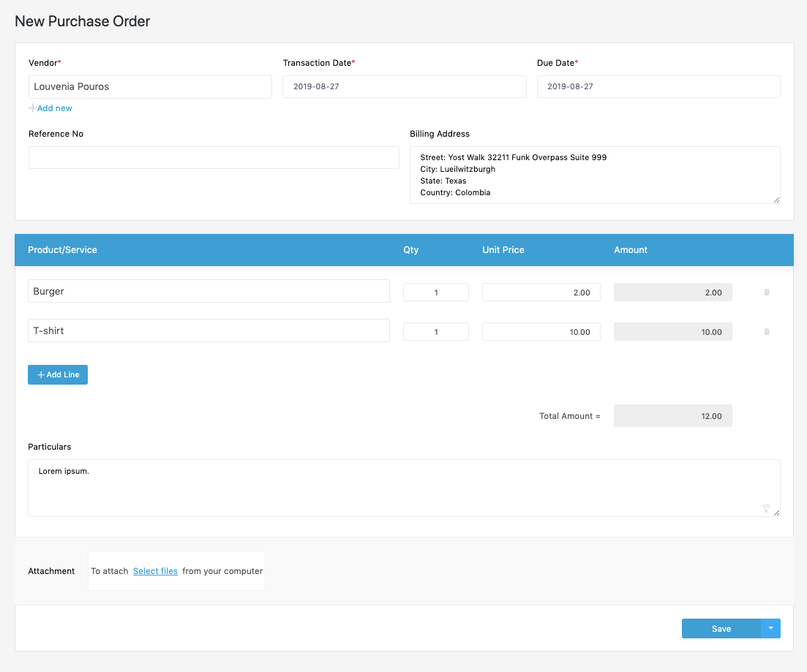Edit the T-shirt unit price field
This screenshot has width=807, height=672.
(541, 332)
